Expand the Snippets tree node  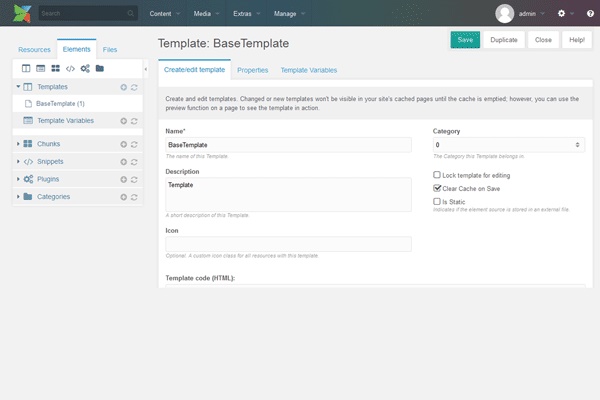coord(18,162)
